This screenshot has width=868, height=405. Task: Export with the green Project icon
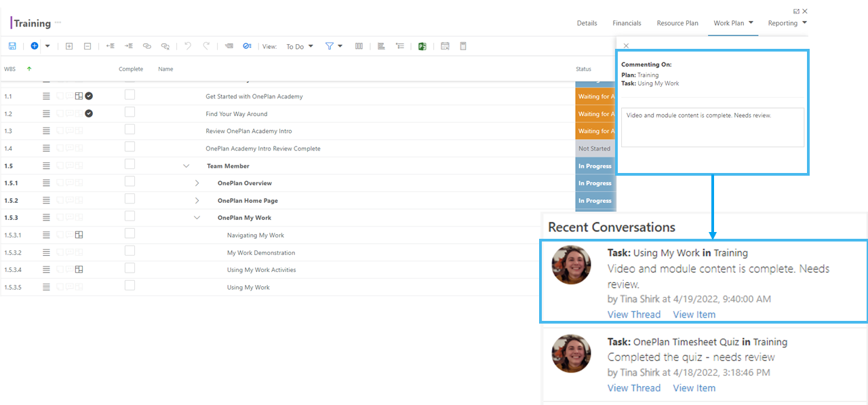click(x=422, y=46)
